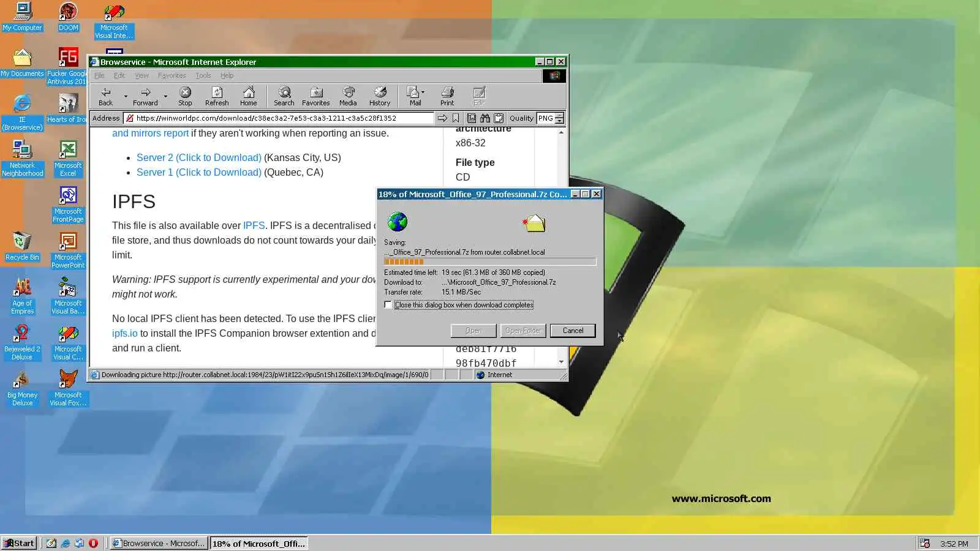This screenshot has height=551, width=980.
Task: Open the Edit menu
Action: coord(119,75)
